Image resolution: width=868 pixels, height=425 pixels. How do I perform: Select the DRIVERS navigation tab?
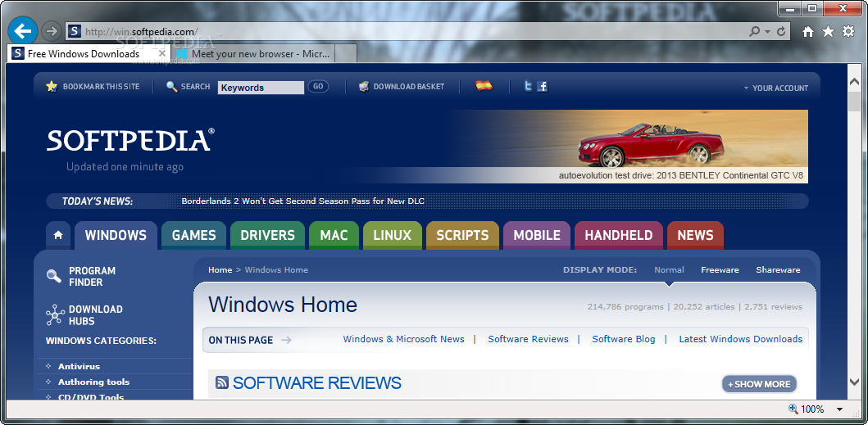tap(267, 235)
